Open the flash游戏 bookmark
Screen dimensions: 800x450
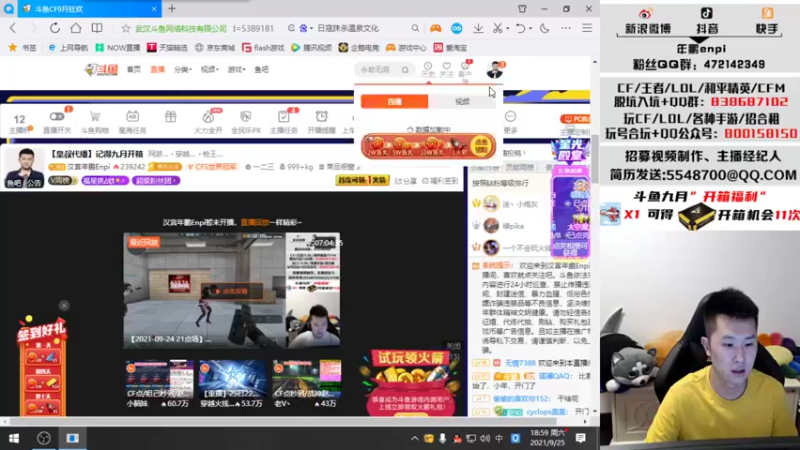[263, 47]
